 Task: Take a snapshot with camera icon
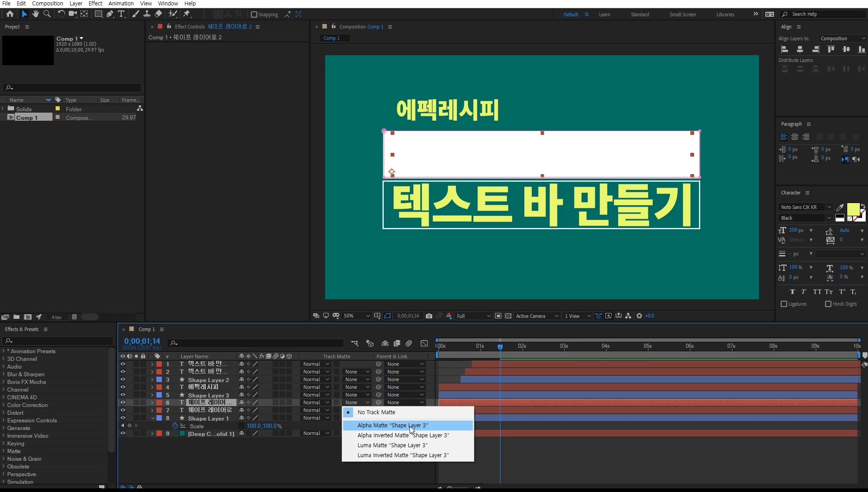[429, 316]
